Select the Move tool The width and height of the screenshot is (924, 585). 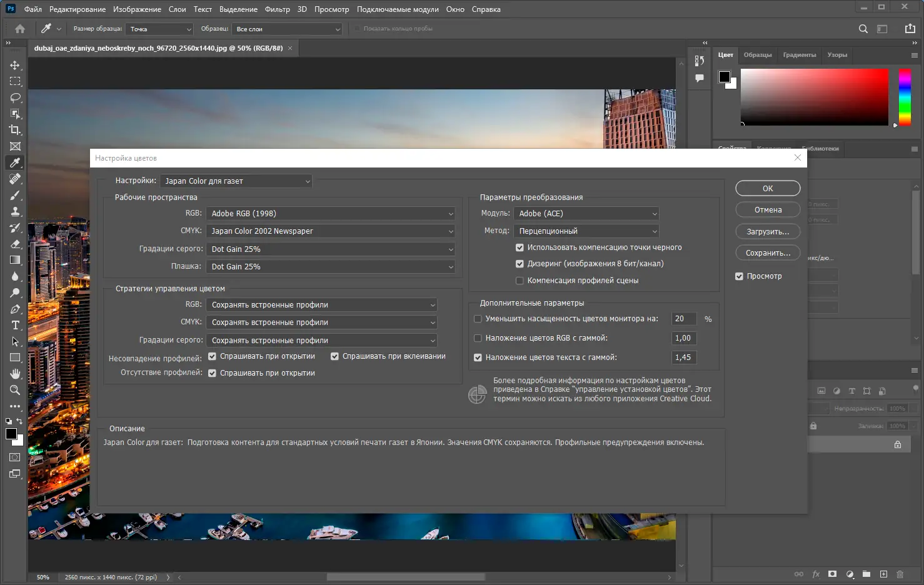[x=15, y=66]
